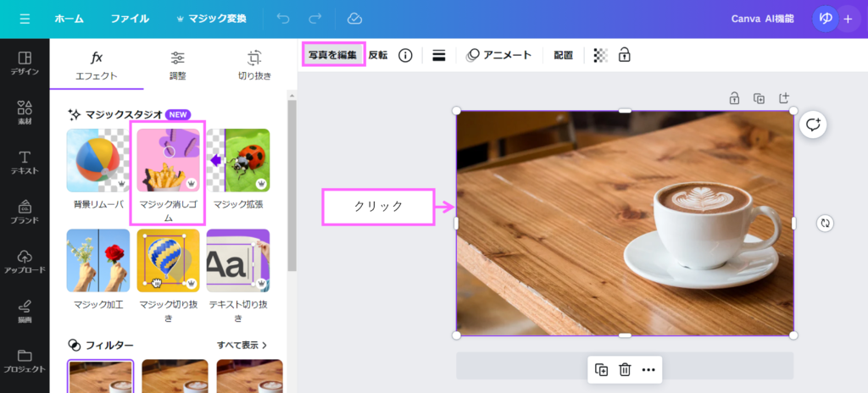Open the 素材 elements sidebar panel
The image size is (868, 393).
[25, 113]
